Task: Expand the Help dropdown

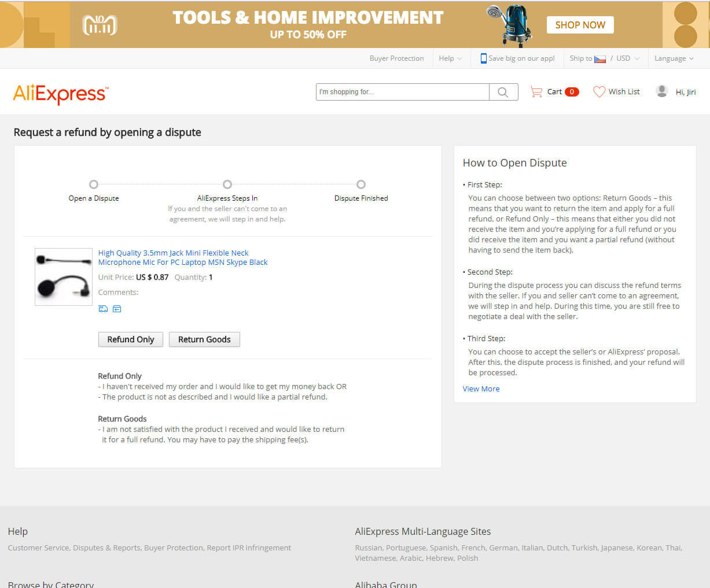Action: click(x=450, y=58)
